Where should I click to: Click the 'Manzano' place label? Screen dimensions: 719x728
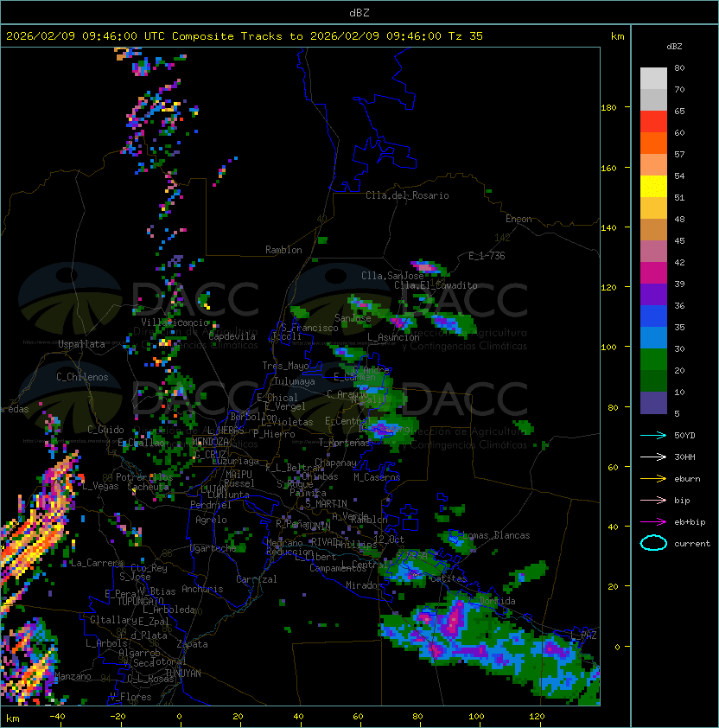73,676
